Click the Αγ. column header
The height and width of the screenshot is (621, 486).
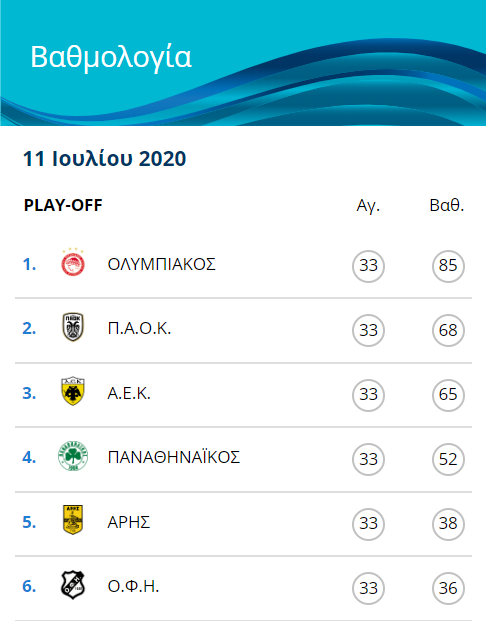point(368,206)
